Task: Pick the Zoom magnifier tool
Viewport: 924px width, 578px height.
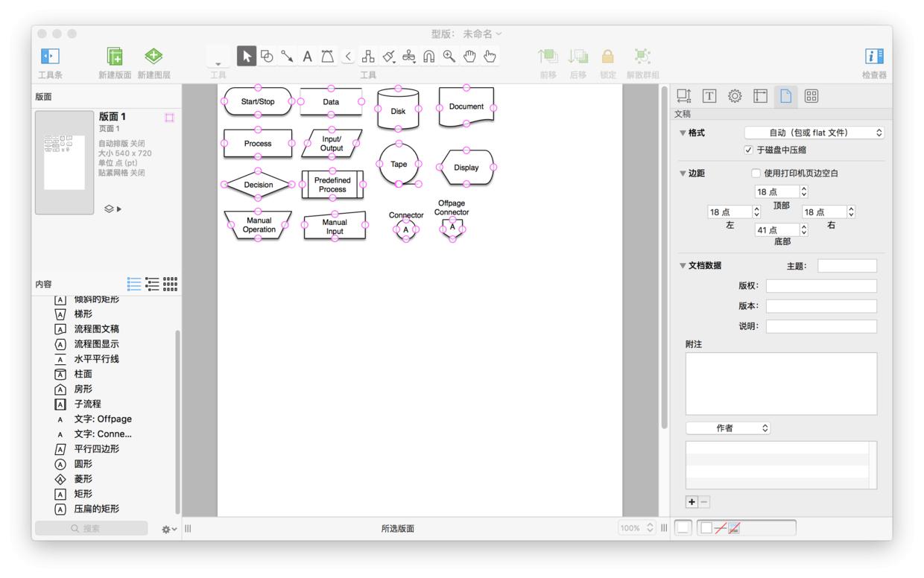Action: tap(449, 56)
